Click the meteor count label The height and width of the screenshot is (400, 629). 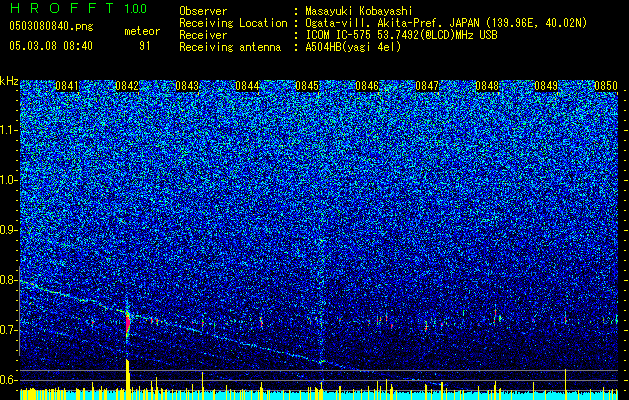click(142, 31)
